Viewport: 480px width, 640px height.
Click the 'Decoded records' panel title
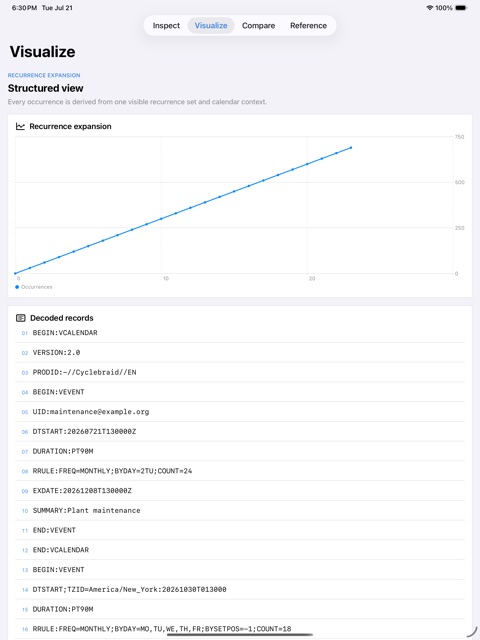click(x=62, y=318)
